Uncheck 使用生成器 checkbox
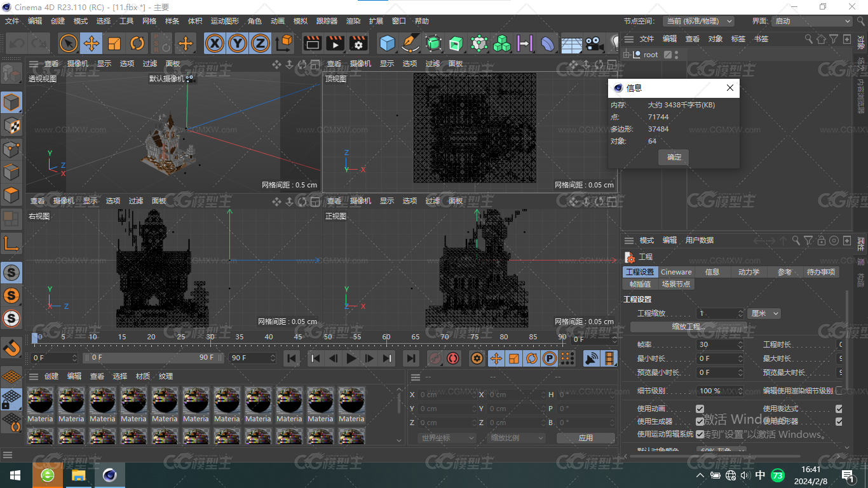 coord(700,421)
